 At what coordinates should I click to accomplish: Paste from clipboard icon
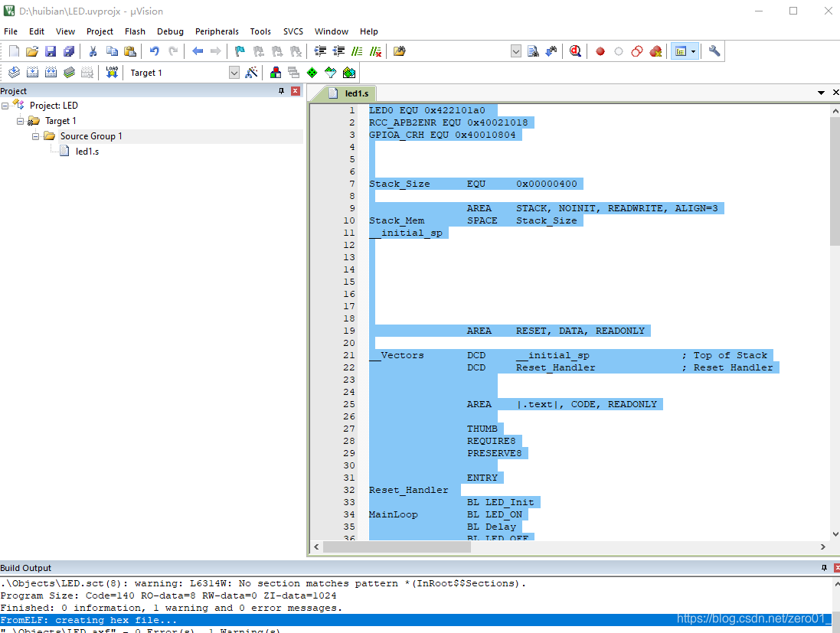pos(129,51)
